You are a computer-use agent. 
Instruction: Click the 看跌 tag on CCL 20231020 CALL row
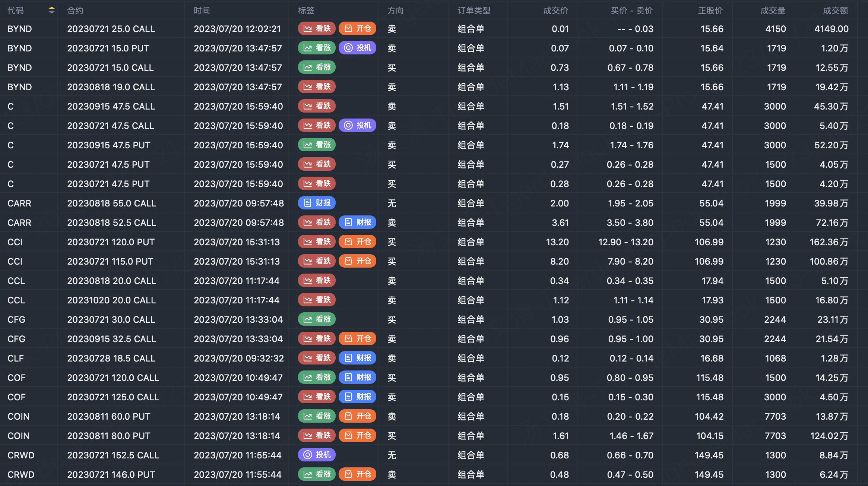click(x=317, y=300)
